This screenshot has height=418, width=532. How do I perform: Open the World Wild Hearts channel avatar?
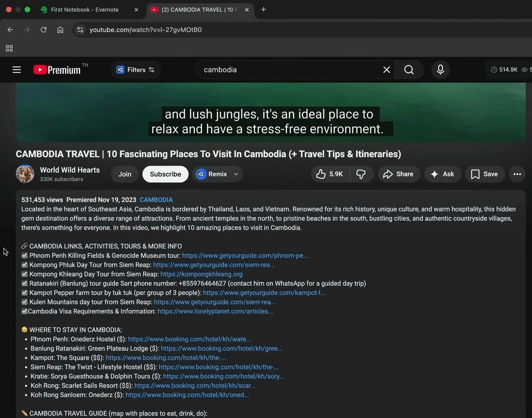point(25,174)
